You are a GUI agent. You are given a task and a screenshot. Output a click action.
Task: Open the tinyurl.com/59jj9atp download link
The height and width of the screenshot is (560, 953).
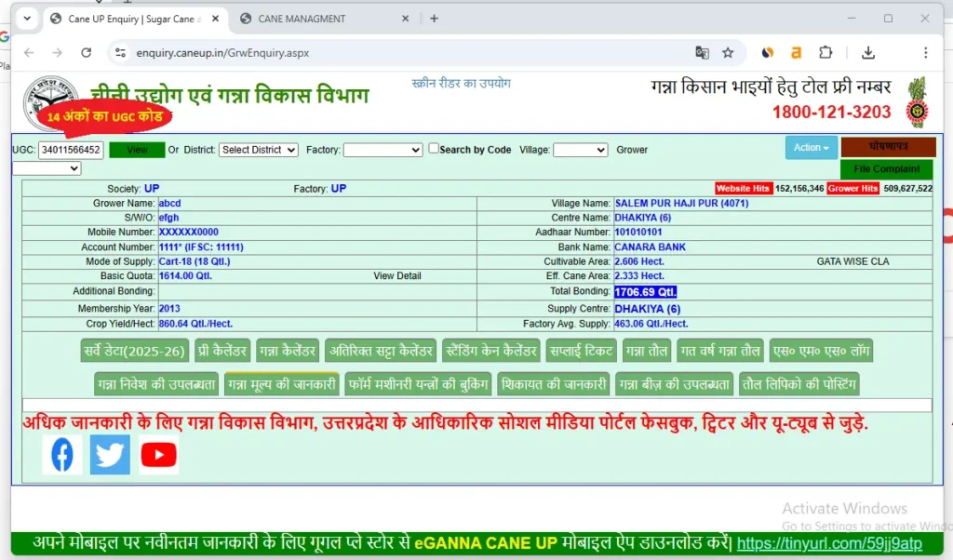(x=827, y=543)
